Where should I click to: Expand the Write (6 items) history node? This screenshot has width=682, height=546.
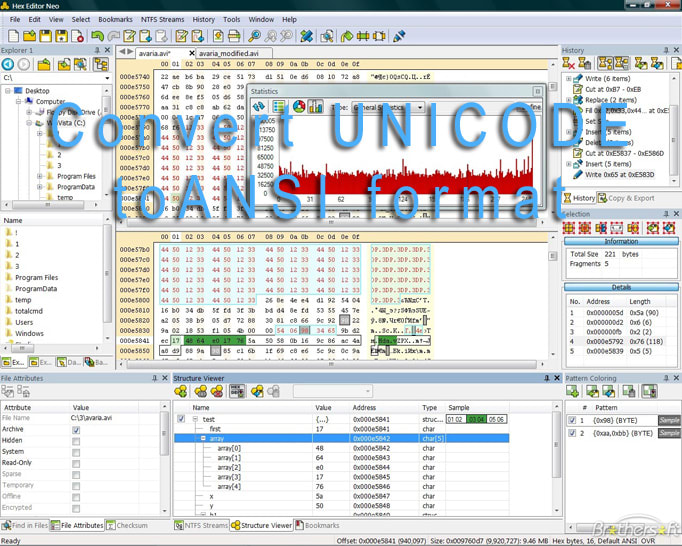click(568, 79)
